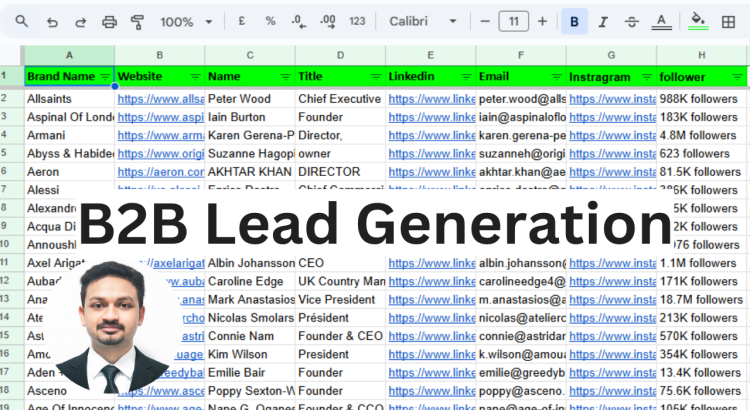Select cell 'Albin Johansson'
The width and height of the screenshot is (750, 410).
tap(250, 263)
